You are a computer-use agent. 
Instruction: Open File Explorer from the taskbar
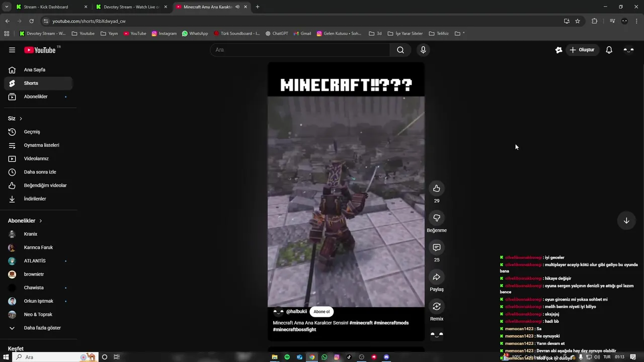pyautogui.click(x=275, y=357)
